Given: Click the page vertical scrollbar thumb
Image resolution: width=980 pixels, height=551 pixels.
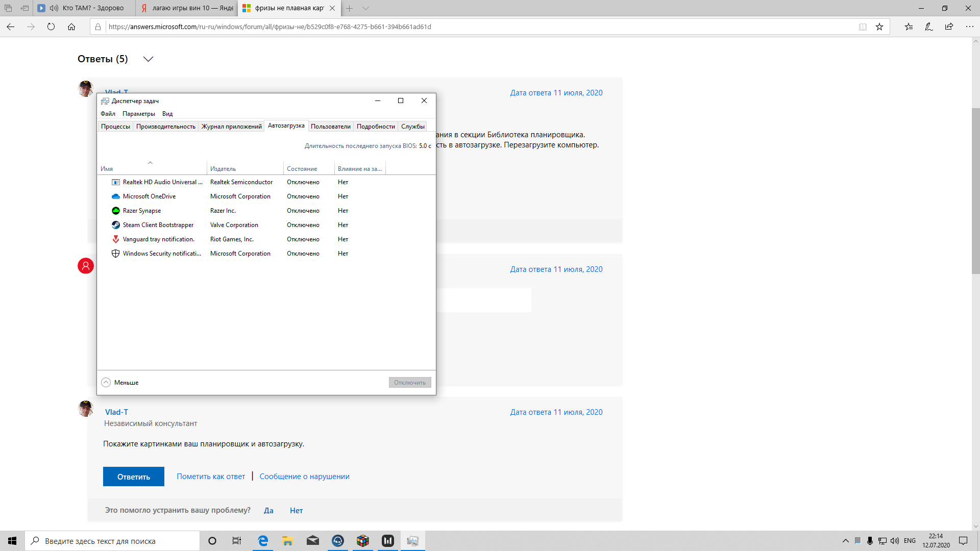Looking at the screenshot, I should point(975,191).
